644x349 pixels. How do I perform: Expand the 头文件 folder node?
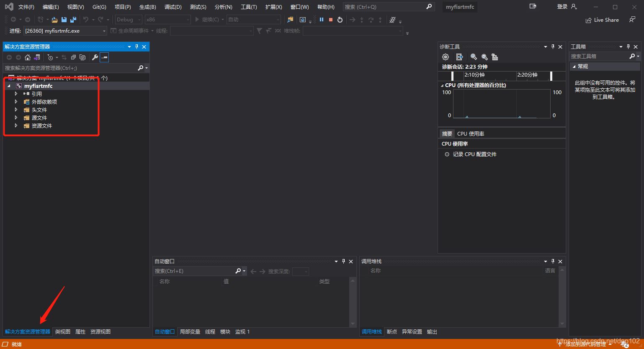(x=16, y=110)
